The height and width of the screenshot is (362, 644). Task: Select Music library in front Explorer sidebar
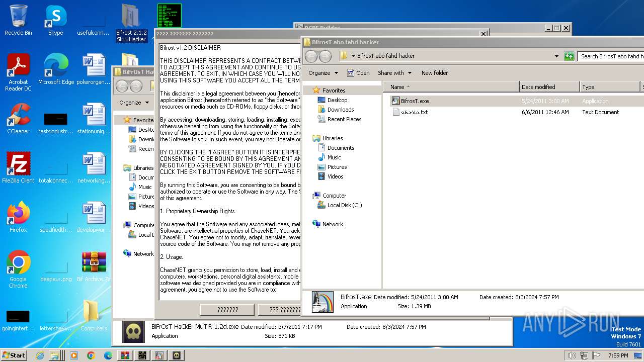pyautogui.click(x=334, y=157)
